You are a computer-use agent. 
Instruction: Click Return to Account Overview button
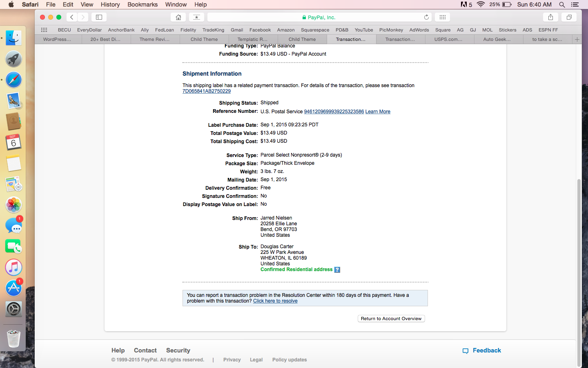(x=391, y=319)
